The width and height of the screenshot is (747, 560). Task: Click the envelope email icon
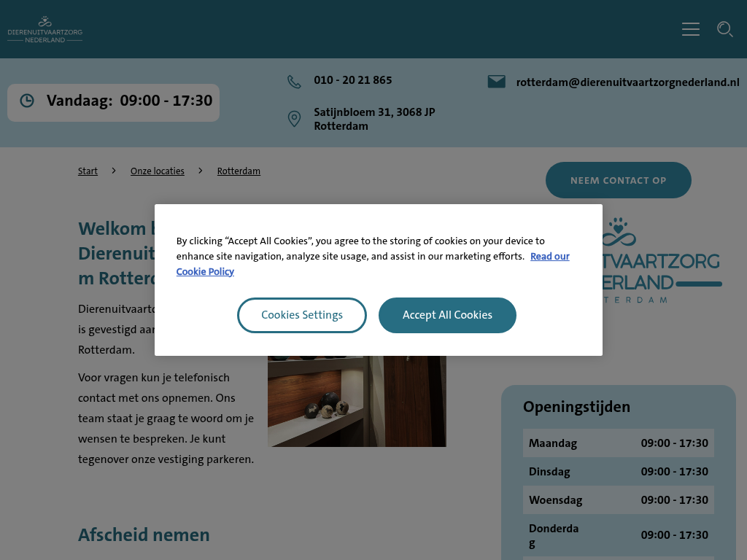tap(496, 82)
